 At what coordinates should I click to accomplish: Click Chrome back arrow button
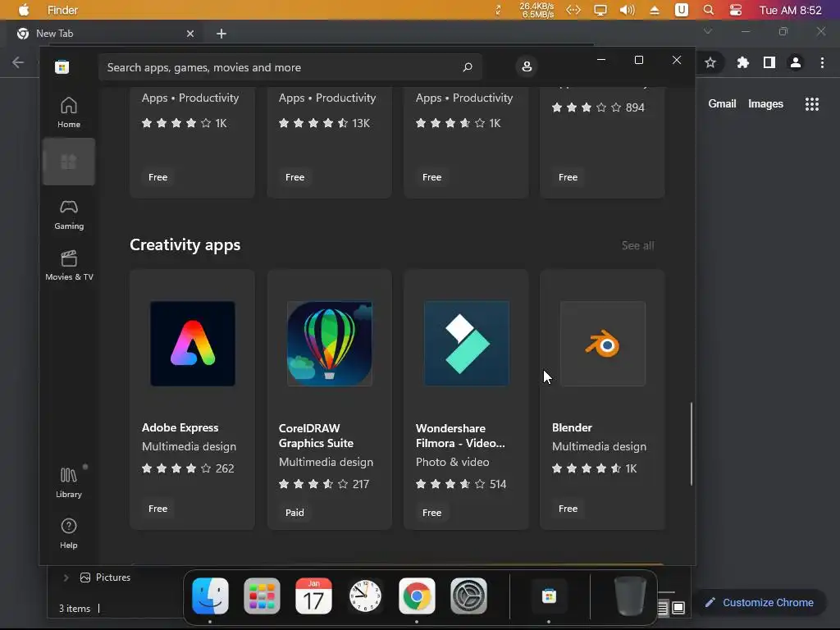18,62
